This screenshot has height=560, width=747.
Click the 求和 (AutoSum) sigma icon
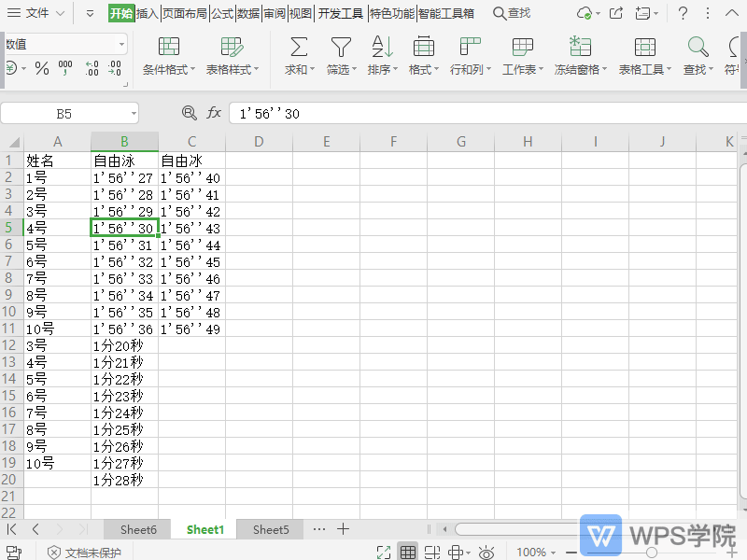point(298,48)
